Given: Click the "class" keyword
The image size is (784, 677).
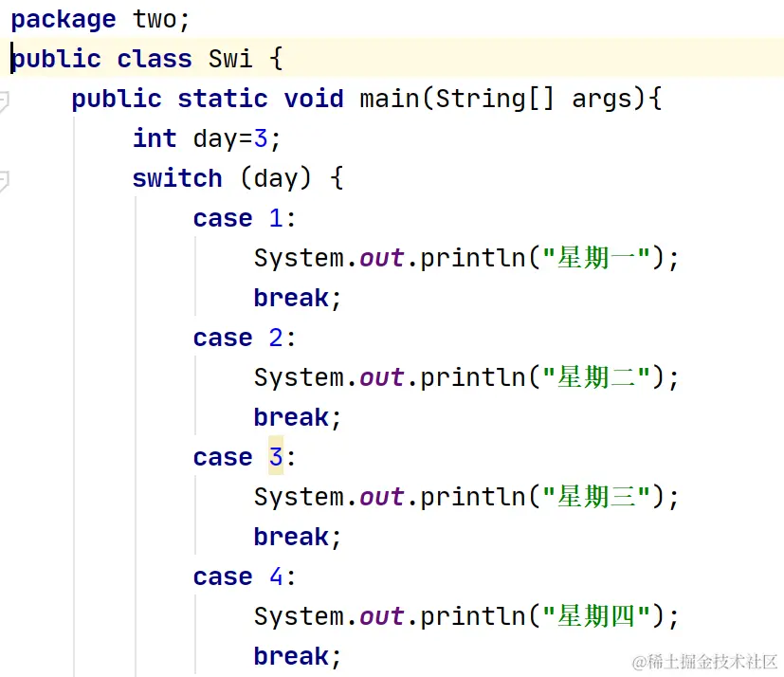Looking at the screenshot, I should 155,59.
